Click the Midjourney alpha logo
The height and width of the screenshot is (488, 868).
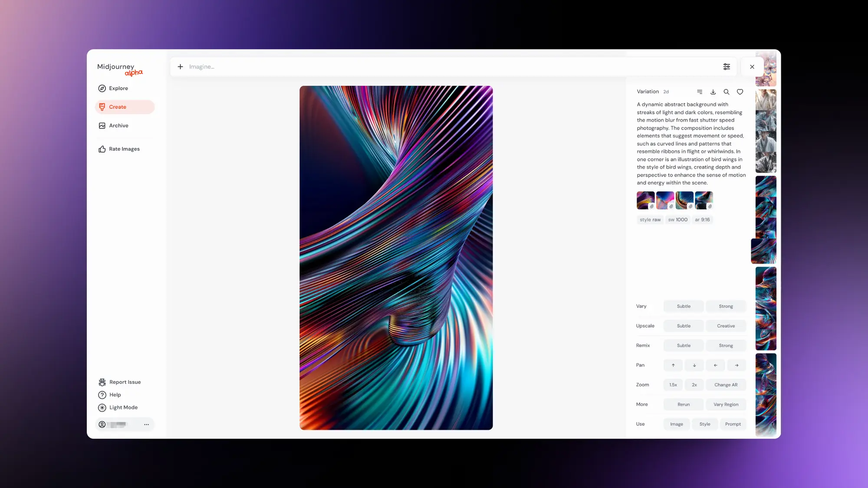point(120,69)
